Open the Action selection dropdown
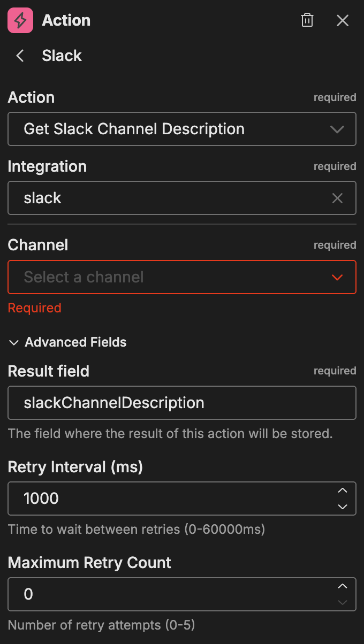 pos(337,129)
